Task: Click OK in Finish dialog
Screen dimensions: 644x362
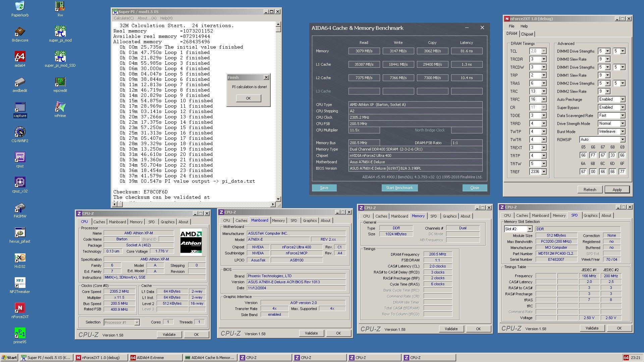Action: tap(248, 98)
